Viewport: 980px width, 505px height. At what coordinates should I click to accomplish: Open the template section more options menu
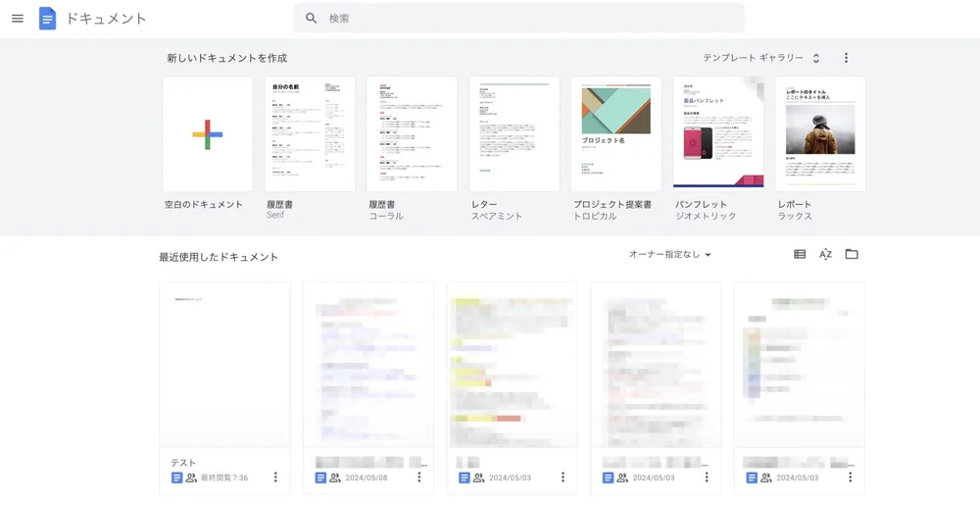coord(847,58)
